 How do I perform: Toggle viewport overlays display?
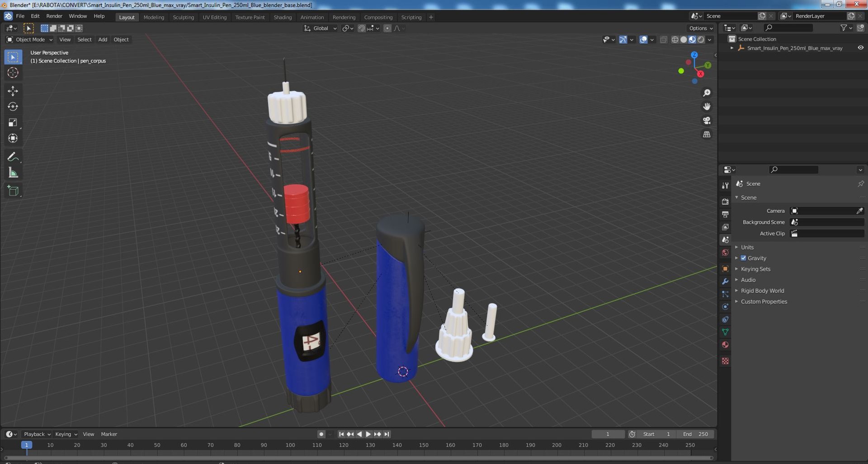(x=643, y=40)
